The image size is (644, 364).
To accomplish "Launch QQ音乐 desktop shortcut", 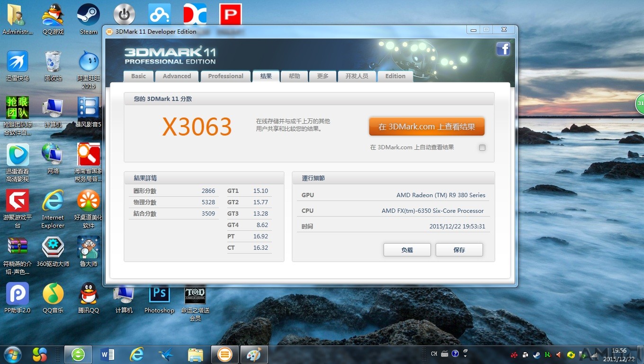I will pyautogui.click(x=53, y=298).
